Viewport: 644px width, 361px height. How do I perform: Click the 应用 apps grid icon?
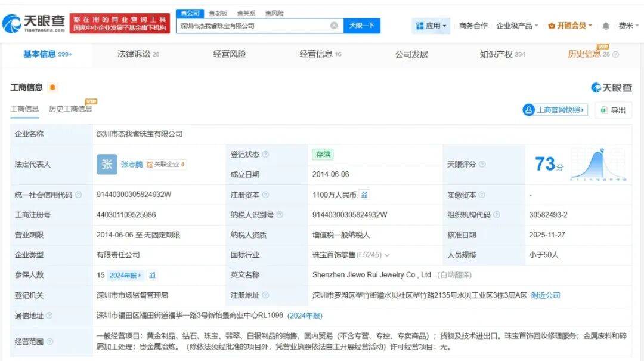(x=420, y=26)
